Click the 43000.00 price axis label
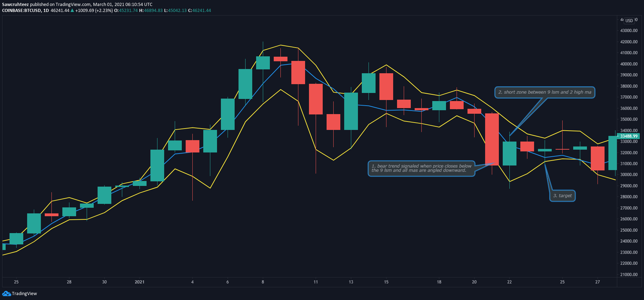This screenshot has width=644, height=300. point(629,31)
